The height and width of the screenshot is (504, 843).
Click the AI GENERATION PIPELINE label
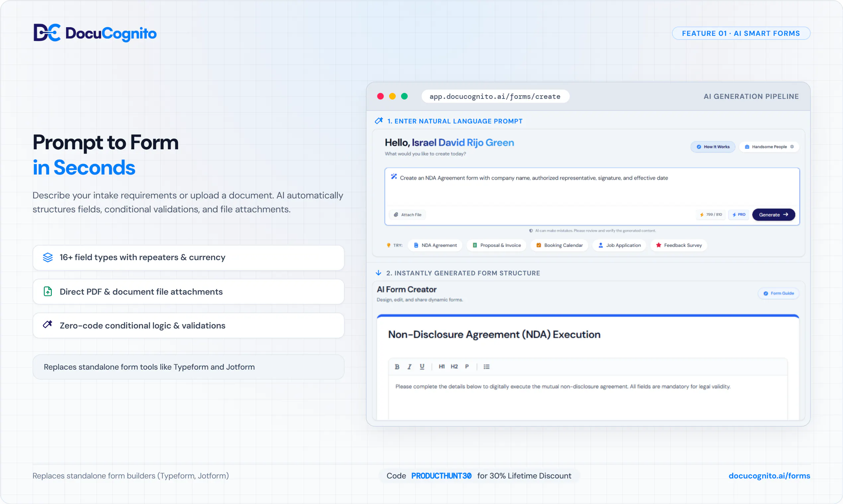tap(751, 97)
